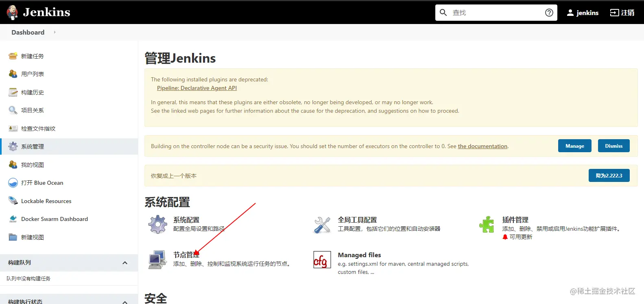This screenshot has height=304, width=644.
Task: Click the 项目关系 magnifier icon
Action: pos(13,110)
